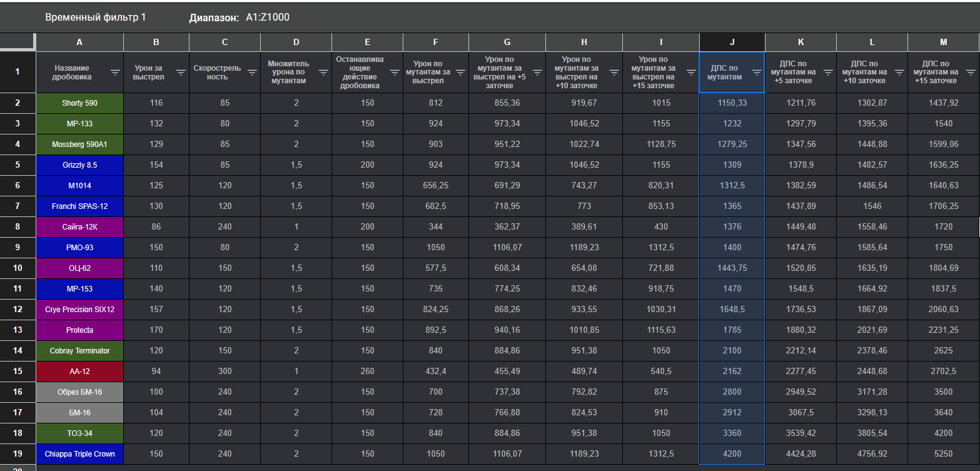Open filter for ДПС на +15 заточке
This screenshot has width=980, height=471.
971,73
